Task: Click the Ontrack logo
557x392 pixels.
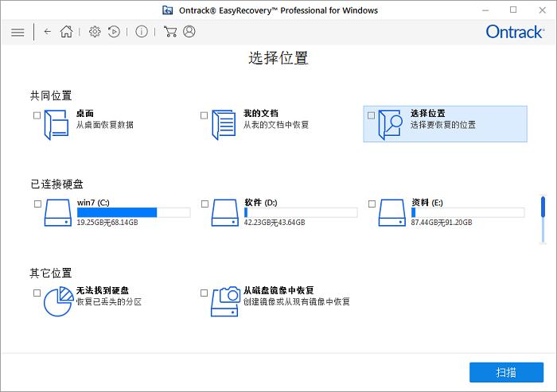Action: click(x=515, y=32)
